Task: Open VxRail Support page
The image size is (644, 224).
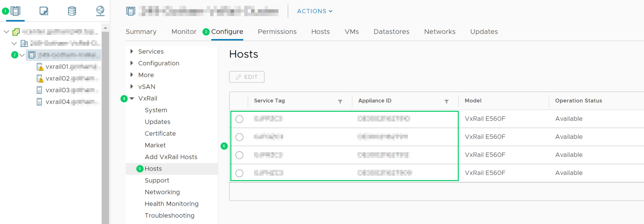Action: pos(157,180)
